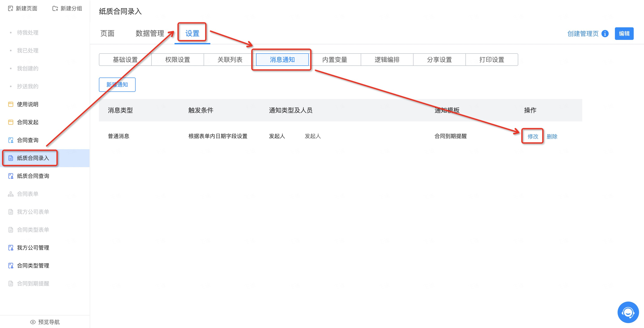
Task: Click the 新建页面 icon
Action: click(x=11, y=9)
